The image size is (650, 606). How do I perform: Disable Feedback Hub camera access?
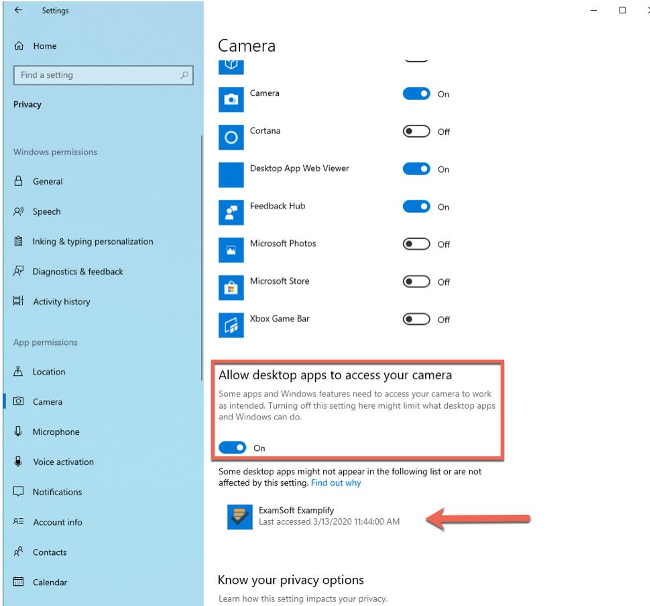click(416, 206)
